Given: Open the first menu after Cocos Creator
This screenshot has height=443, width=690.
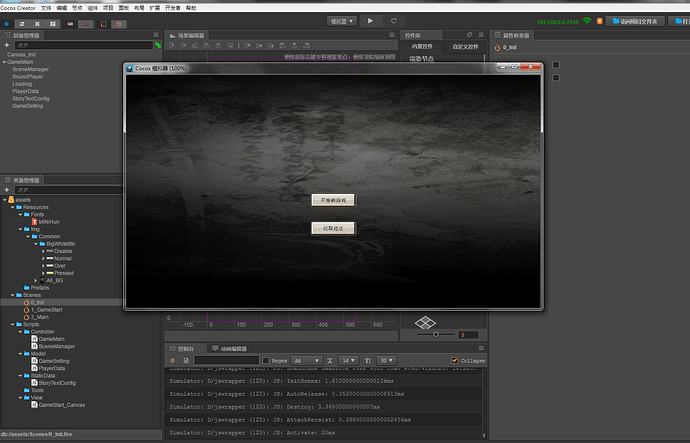Looking at the screenshot, I should click(46, 8).
